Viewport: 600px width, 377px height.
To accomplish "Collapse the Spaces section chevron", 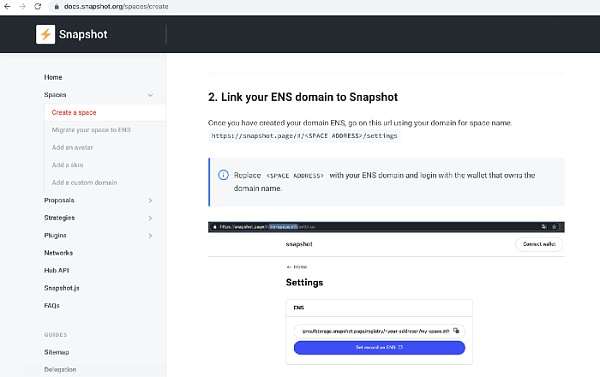I will pyautogui.click(x=150, y=95).
